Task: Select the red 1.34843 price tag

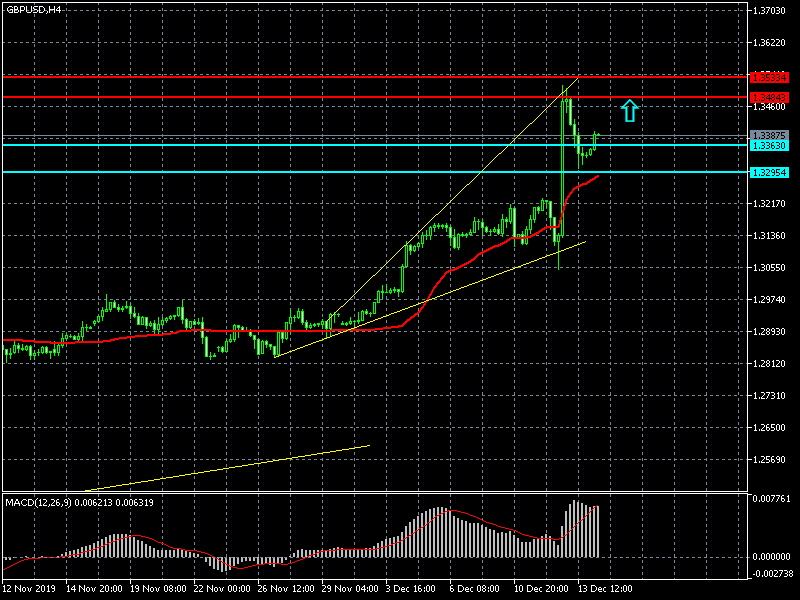Action: tap(769, 97)
